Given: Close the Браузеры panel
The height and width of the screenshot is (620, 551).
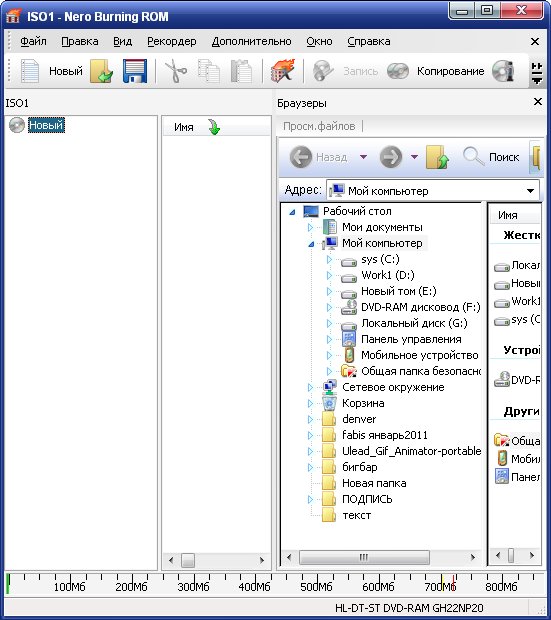Looking at the screenshot, I should pos(538,102).
